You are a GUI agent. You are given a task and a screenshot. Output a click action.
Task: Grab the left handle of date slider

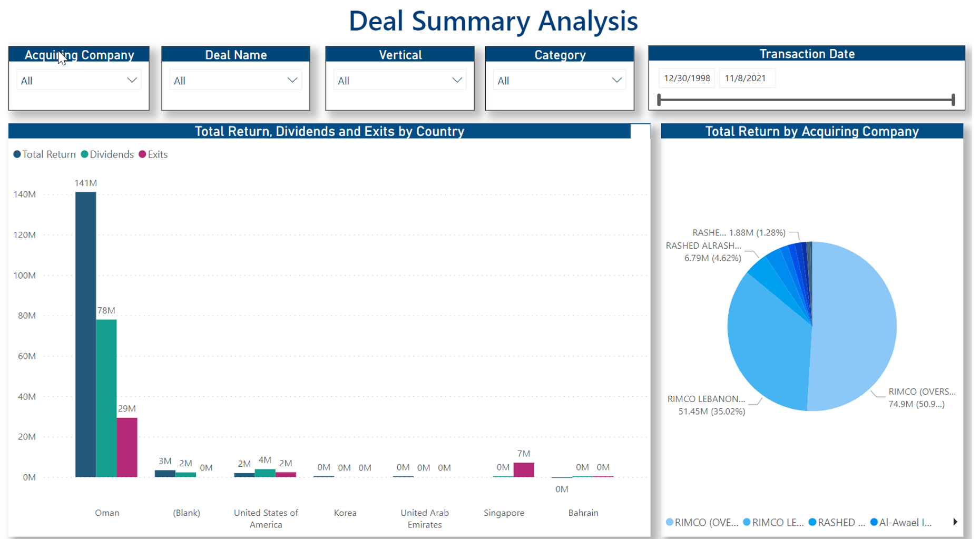tap(659, 100)
